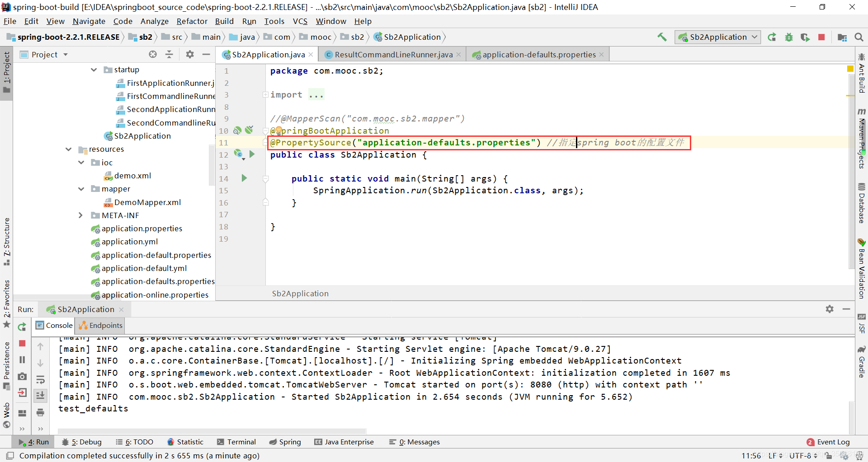Collapse the resources folder
Viewport: 868px width, 462px height.
point(69,149)
